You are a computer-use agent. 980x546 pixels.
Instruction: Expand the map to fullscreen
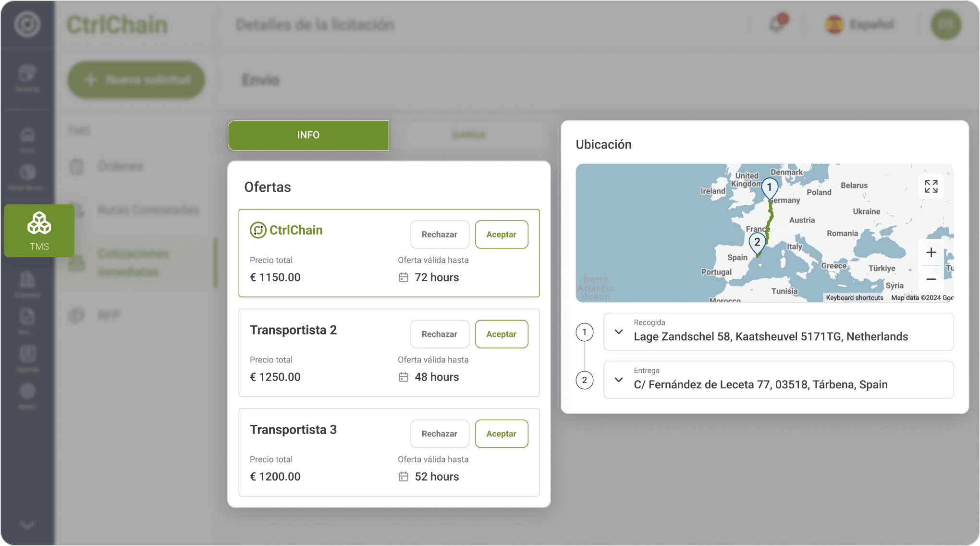(x=931, y=186)
